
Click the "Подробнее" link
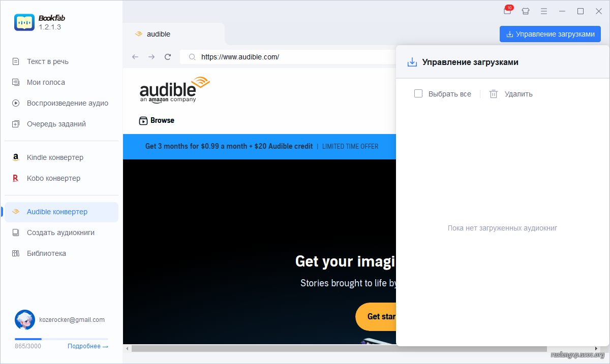87,346
